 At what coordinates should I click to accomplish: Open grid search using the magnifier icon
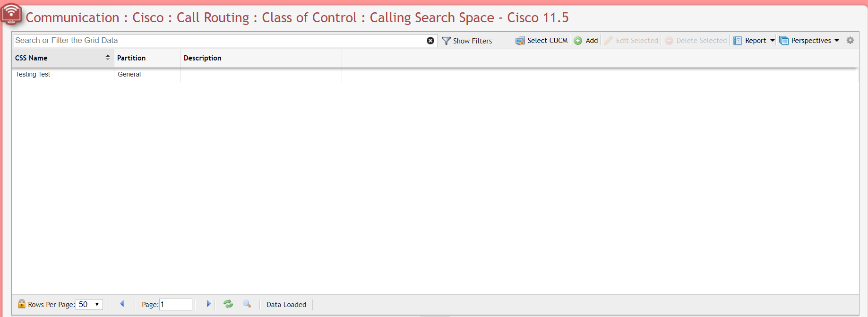[x=247, y=304]
